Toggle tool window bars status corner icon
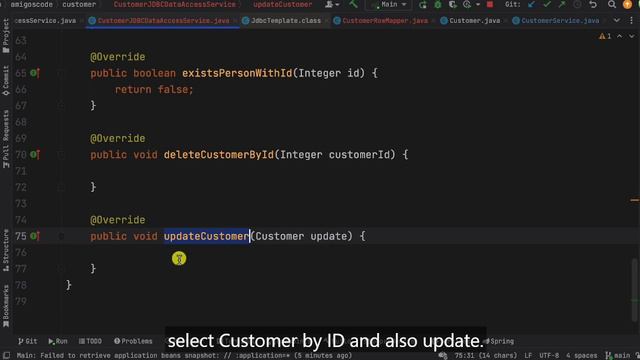 point(6,356)
